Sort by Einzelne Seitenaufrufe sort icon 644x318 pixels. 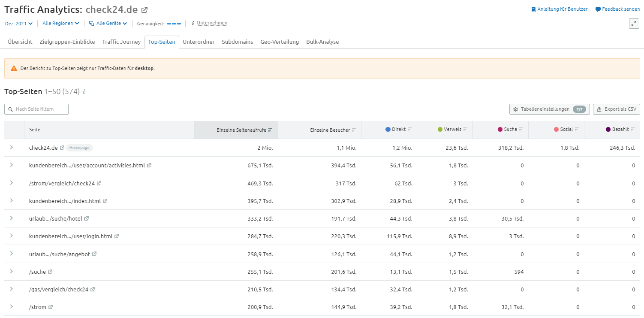pos(270,130)
